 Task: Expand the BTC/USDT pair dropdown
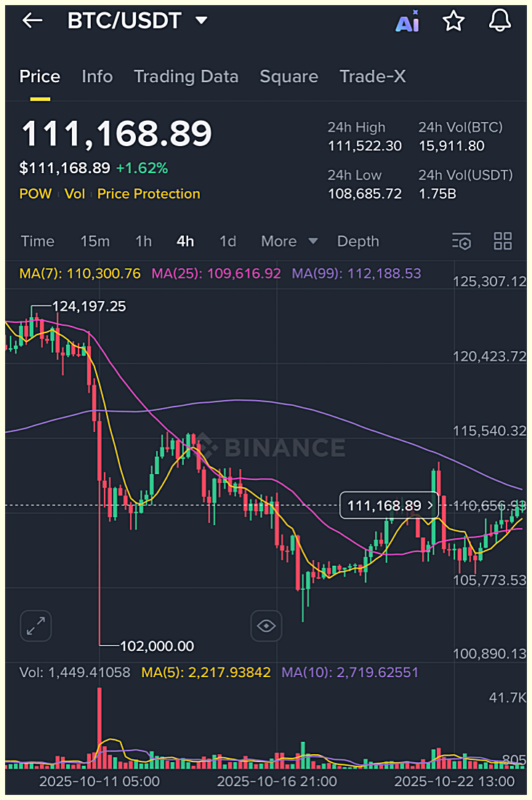[x=202, y=20]
